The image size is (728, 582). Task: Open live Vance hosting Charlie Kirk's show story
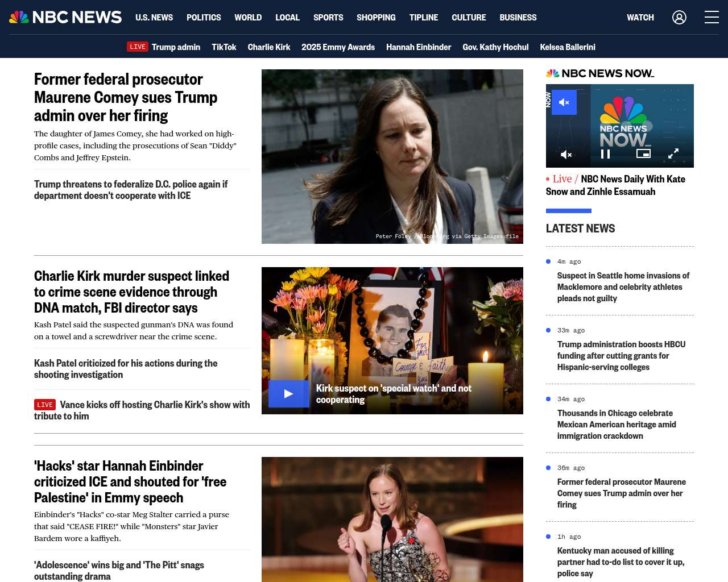(142, 410)
